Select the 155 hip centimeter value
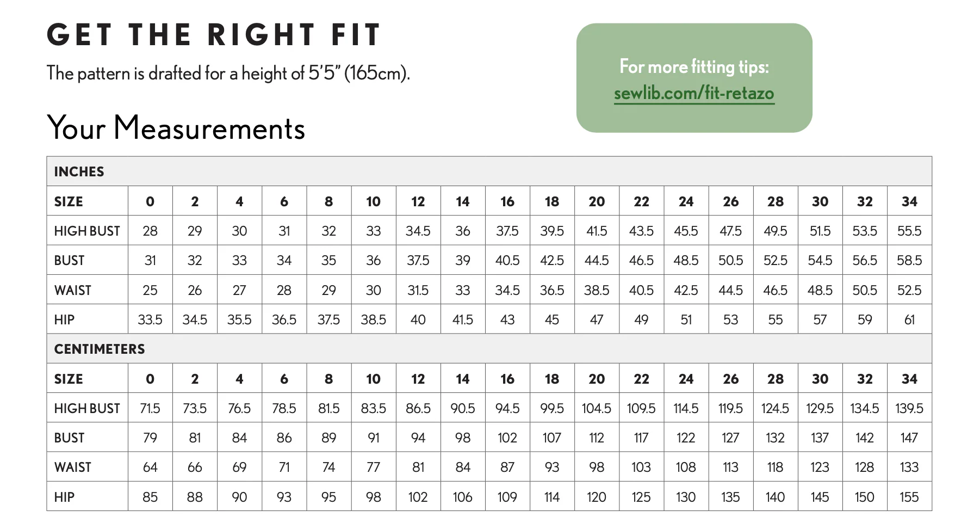Screen dimensions: 980x529 point(909,497)
